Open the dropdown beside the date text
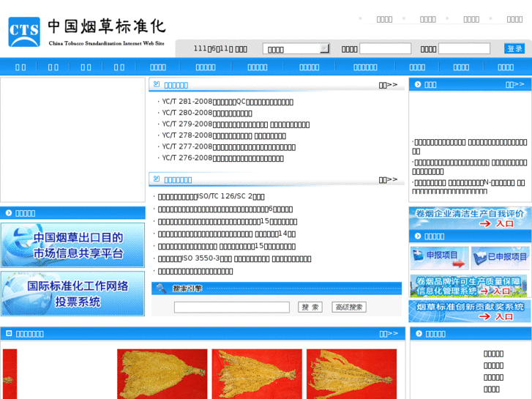The height and width of the screenshot is (399, 532). pos(296,49)
